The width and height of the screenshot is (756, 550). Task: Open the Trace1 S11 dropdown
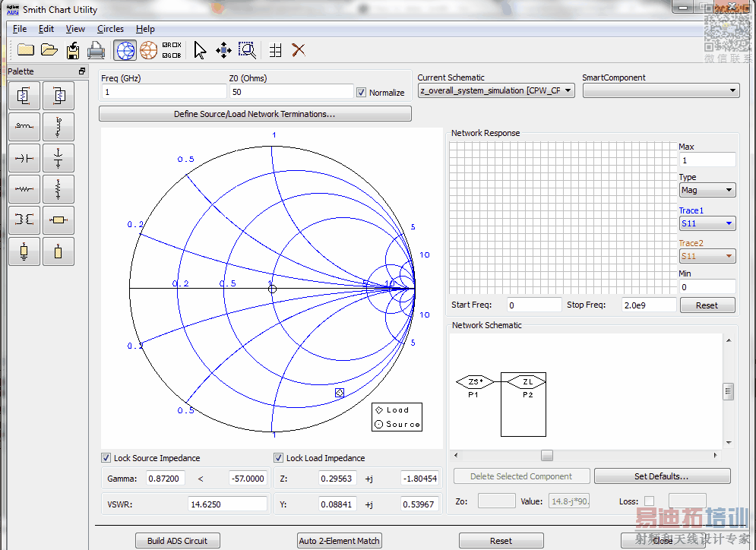707,223
